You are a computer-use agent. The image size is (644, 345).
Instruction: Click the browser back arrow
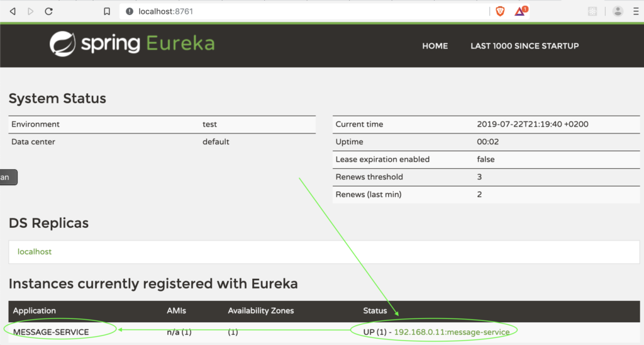coord(13,11)
